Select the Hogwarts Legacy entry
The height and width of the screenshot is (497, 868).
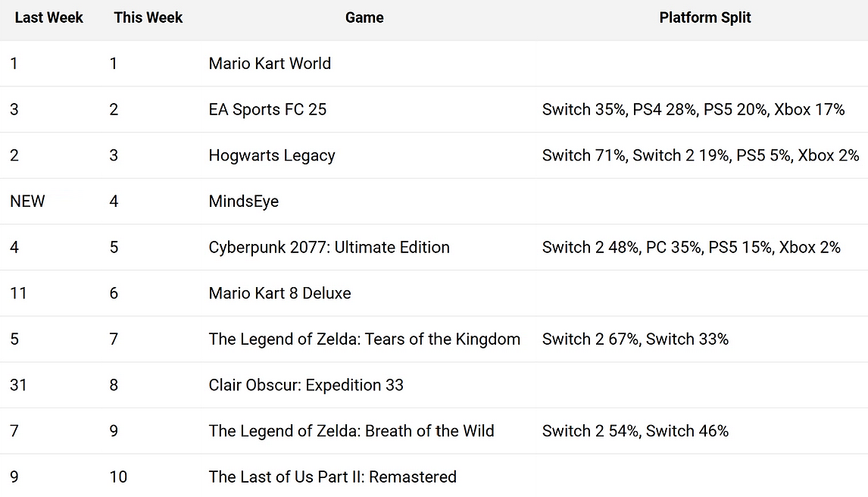(x=272, y=155)
